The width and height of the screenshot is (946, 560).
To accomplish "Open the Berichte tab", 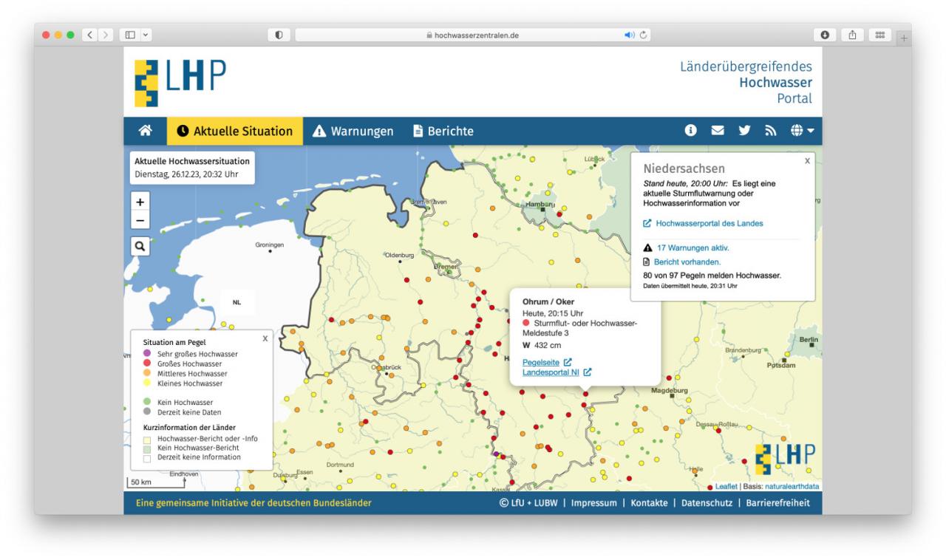I will pyautogui.click(x=443, y=132).
